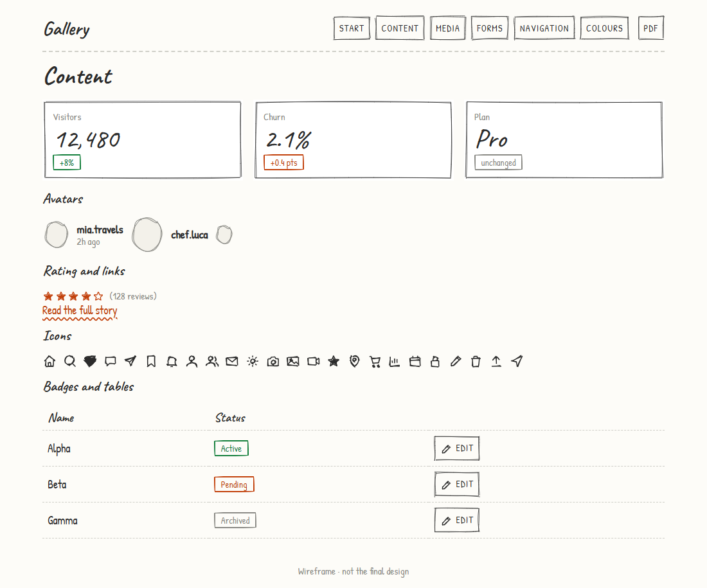Screen dimensions: 707x588
Task: Open the Media tab
Action: [448, 28]
